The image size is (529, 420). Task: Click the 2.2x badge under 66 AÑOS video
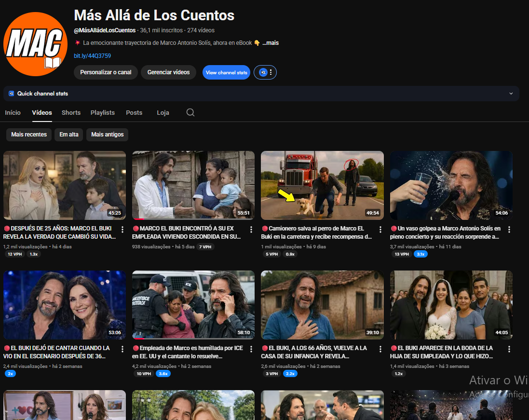(290, 373)
